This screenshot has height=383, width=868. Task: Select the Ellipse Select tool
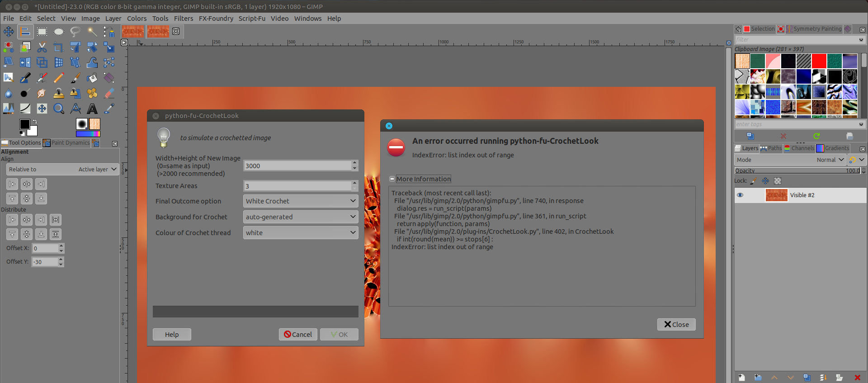click(x=59, y=31)
